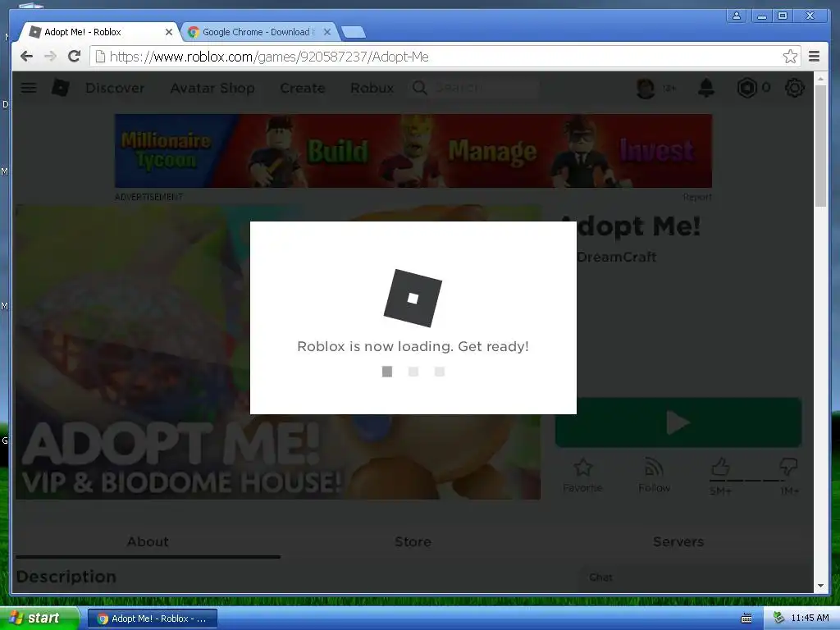This screenshot has height=630, width=840.
Task: Close the Google Chrome - Download tab
Action: 327,32
